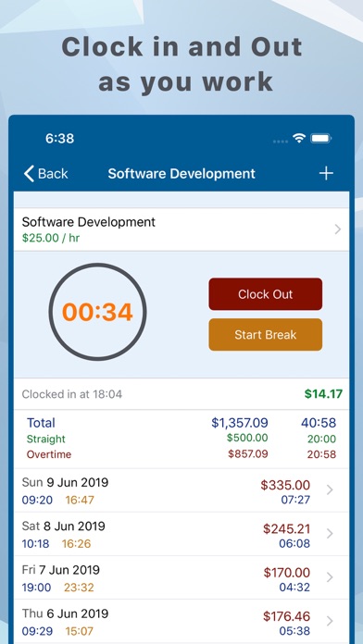Expand the Sun 9 Jun 2019 entry chevron
Viewport: 363px width, 644px height.
click(x=330, y=490)
